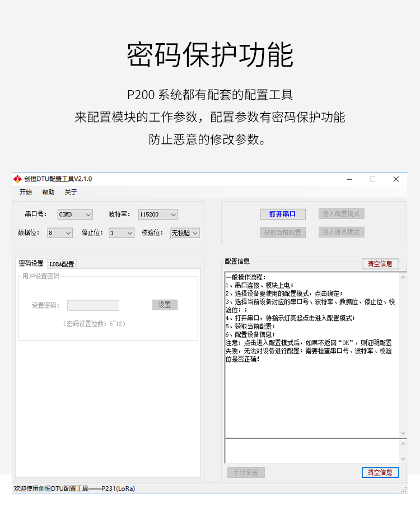Click the 进入通讯模式 button

click(x=342, y=232)
